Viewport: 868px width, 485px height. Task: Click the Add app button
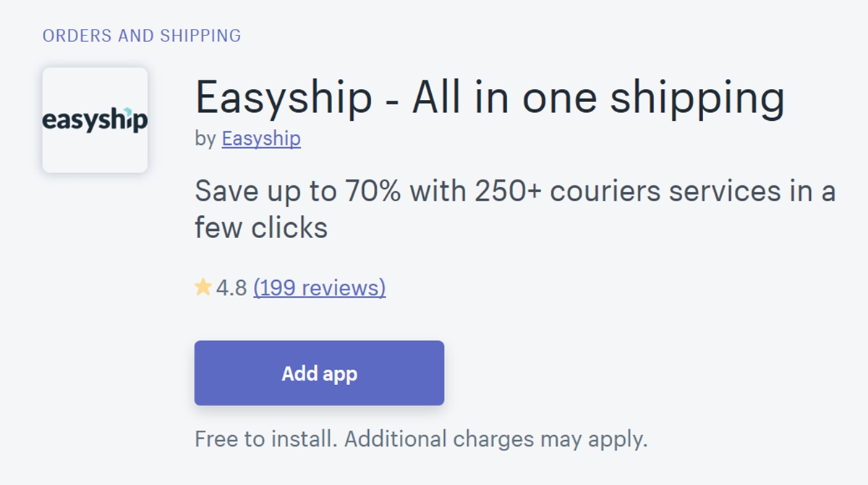pyautogui.click(x=319, y=374)
